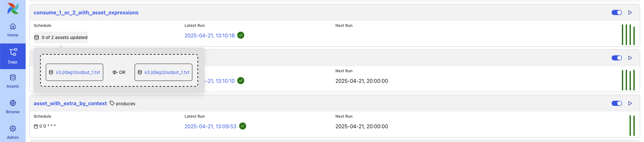Open the Browse sidebar menu

tap(13, 107)
